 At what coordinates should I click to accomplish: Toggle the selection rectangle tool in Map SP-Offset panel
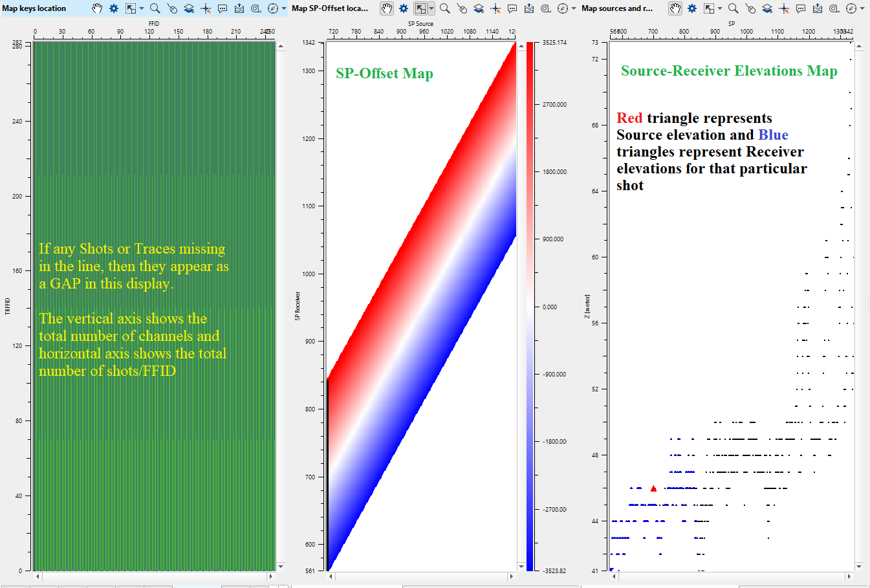tap(420, 8)
